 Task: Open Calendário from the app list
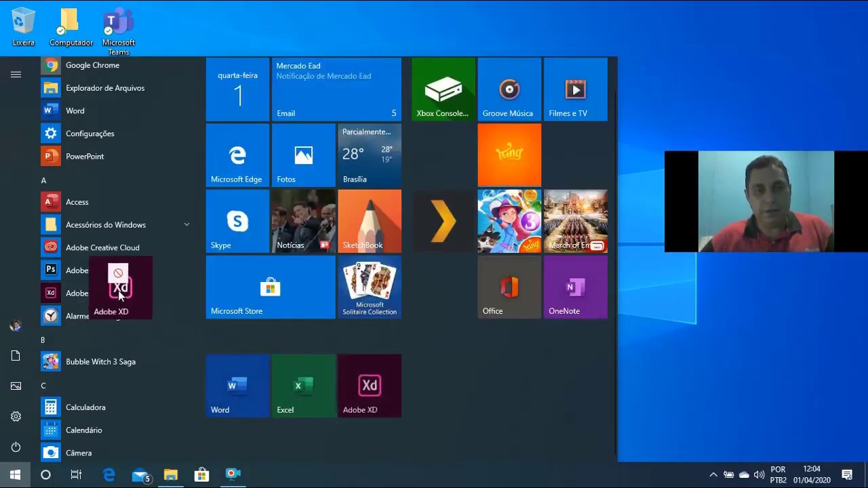tap(115, 430)
